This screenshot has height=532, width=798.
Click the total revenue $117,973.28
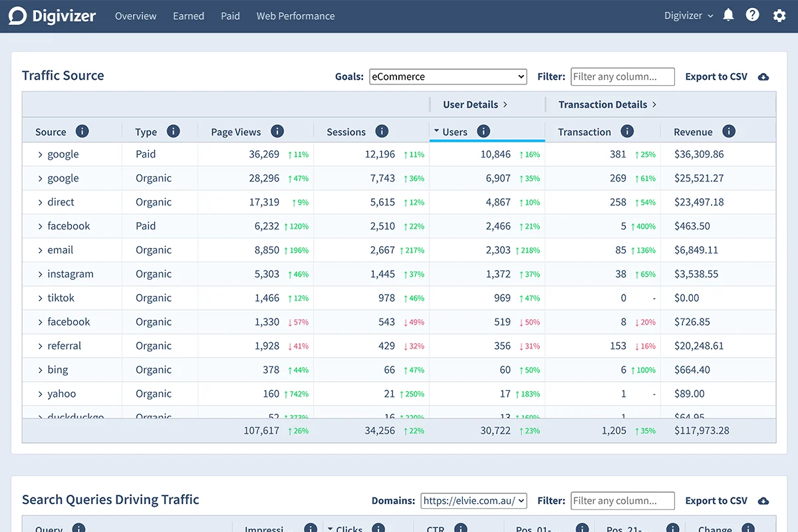pyautogui.click(x=702, y=430)
